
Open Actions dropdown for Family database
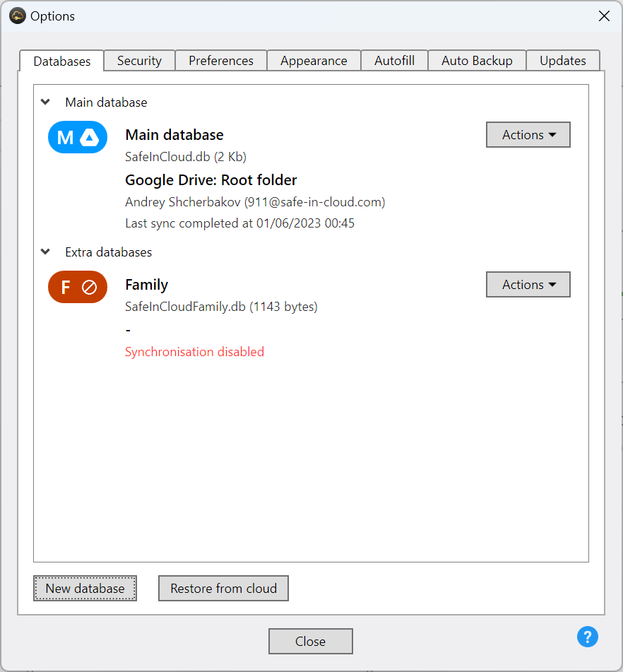pyautogui.click(x=528, y=284)
